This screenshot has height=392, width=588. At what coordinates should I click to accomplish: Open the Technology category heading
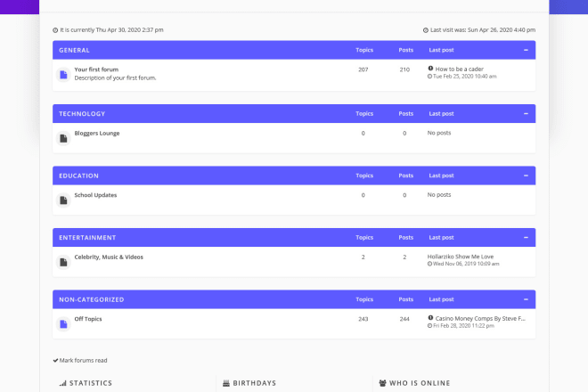point(82,114)
